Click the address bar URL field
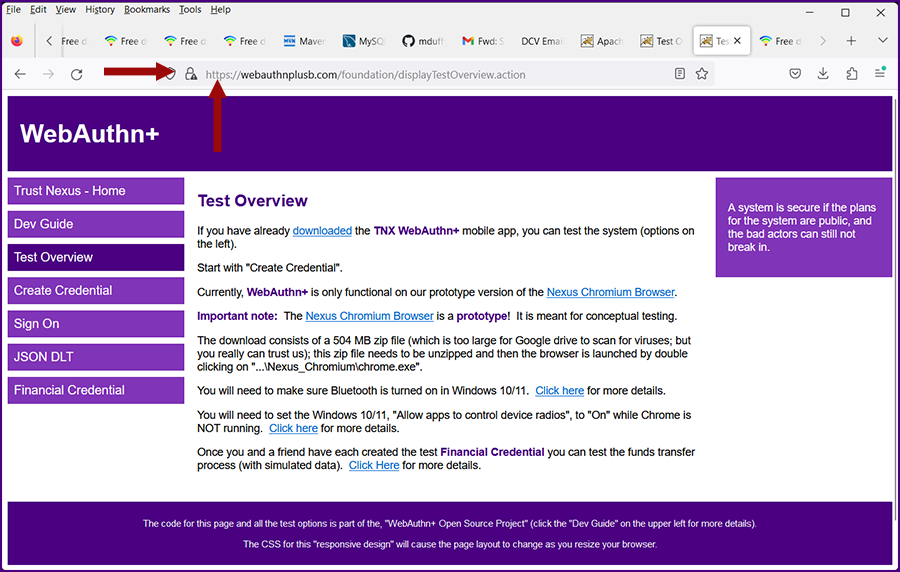Screen dimensions: 900x572 [430, 74]
